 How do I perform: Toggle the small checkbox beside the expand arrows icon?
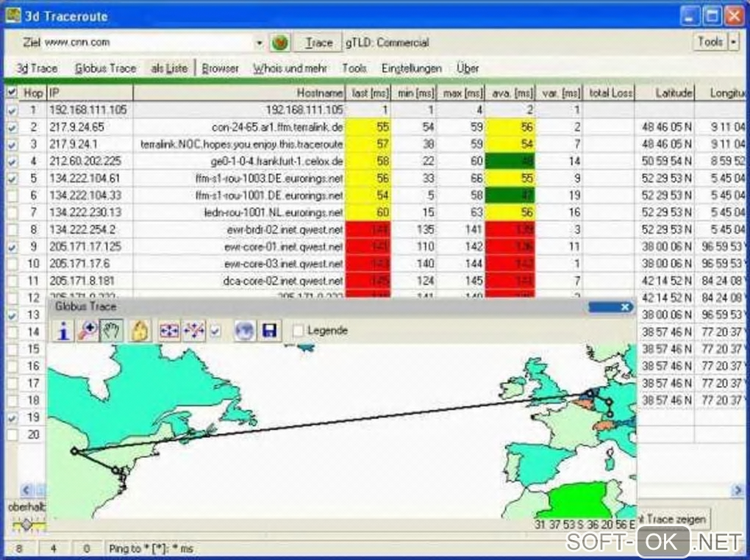pos(215,331)
